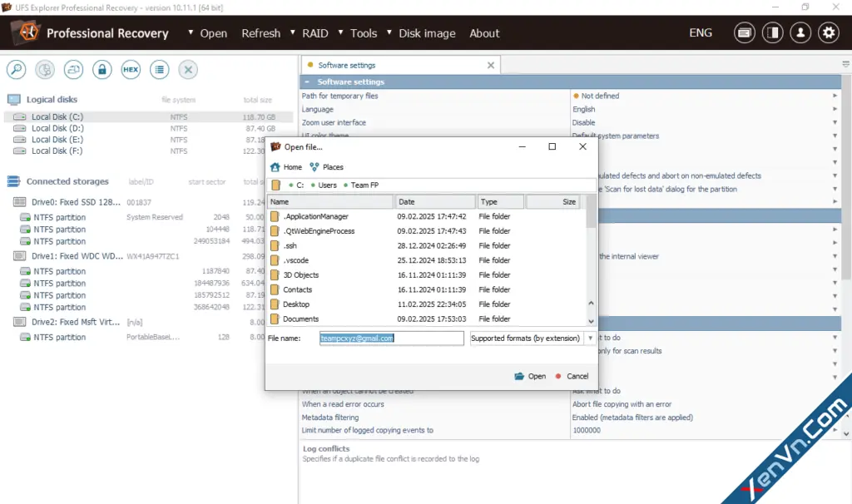Open the settings gear icon in header
The width and height of the screenshot is (852, 504).
pos(829,33)
